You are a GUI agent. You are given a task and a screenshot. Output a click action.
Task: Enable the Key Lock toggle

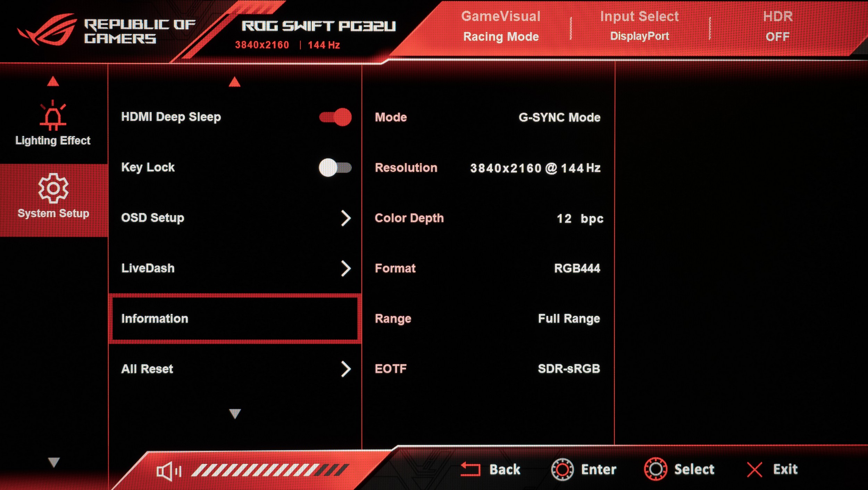coord(335,168)
